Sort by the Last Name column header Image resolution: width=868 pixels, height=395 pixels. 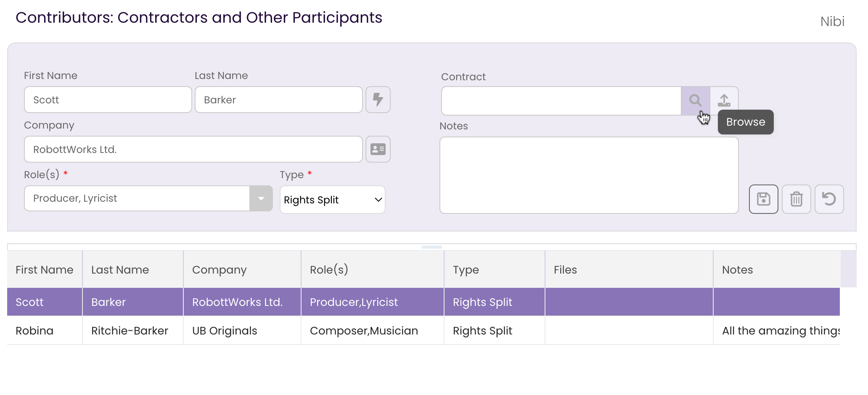pyautogui.click(x=133, y=269)
